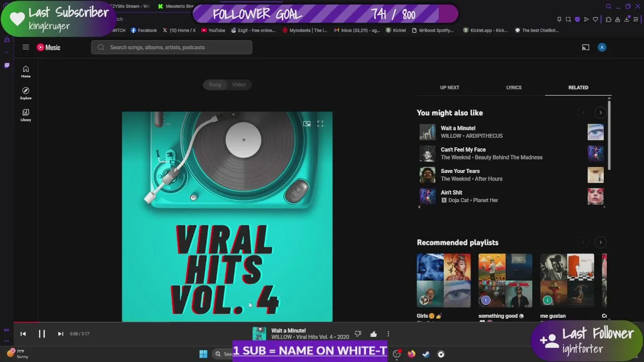Image resolution: width=644 pixels, height=362 pixels.
Task: Open the YouTube bookmark
Action: (213, 30)
